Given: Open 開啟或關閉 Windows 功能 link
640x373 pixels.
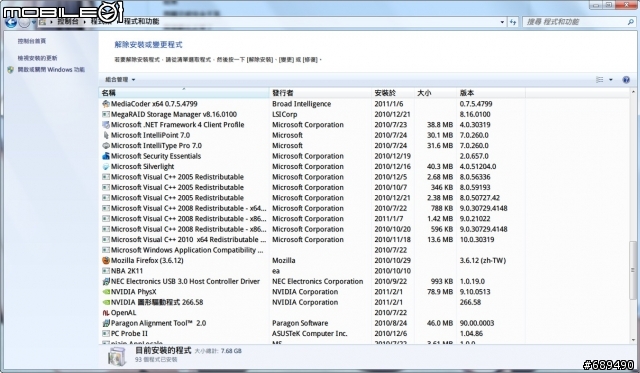Looking at the screenshot, I should [51, 70].
